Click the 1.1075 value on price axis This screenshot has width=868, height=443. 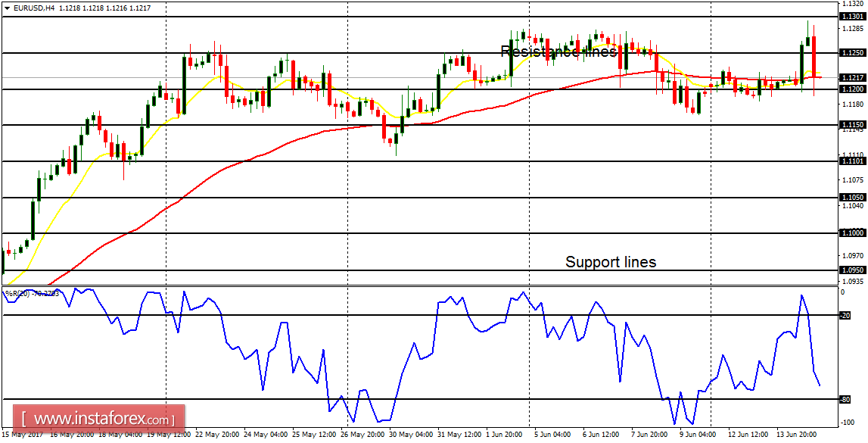[x=853, y=180]
